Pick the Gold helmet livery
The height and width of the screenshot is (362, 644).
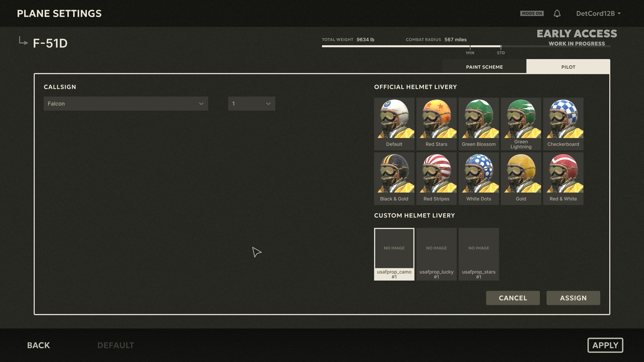pyautogui.click(x=521, y=178)
